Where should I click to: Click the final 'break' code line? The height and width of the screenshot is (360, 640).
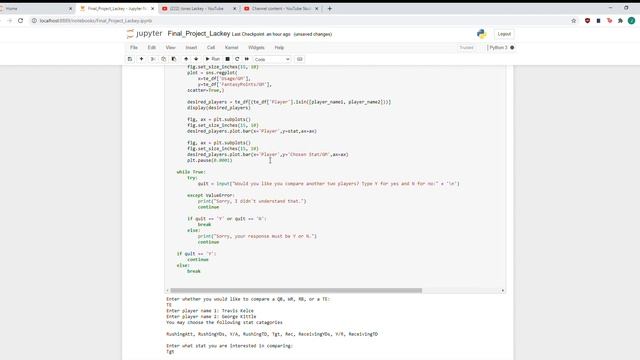coord(194,271)
